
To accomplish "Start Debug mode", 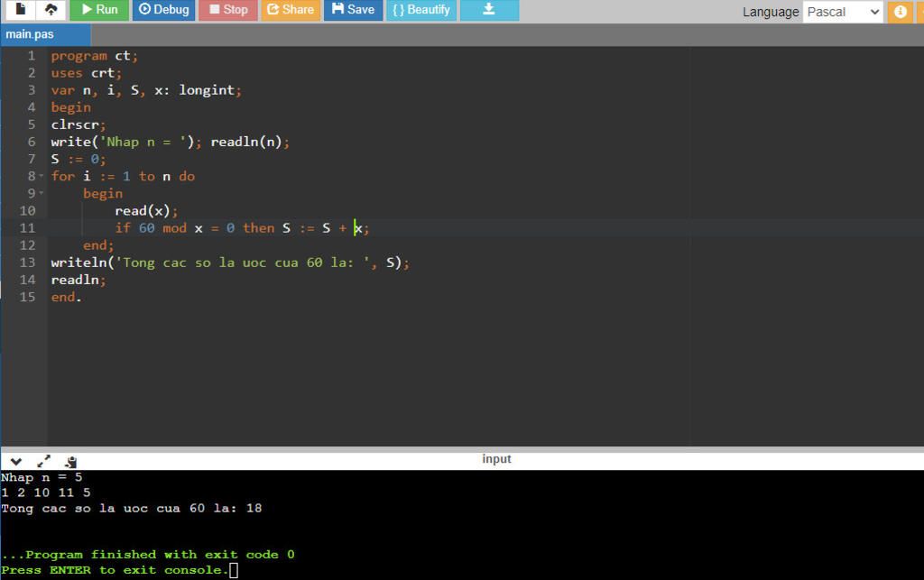I will coord(164,9).
